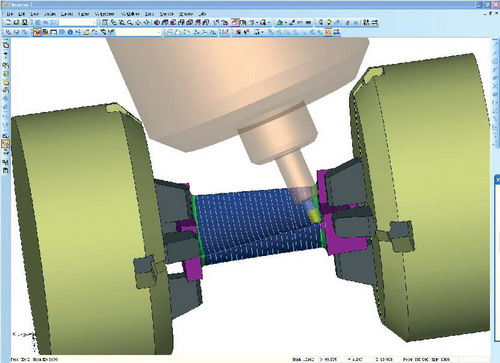Expand the dropdown arrow beside the green-underlined color icon
The width and height of the screenshot is (500, 363).
pyautogui.click(x=286, y=22)
